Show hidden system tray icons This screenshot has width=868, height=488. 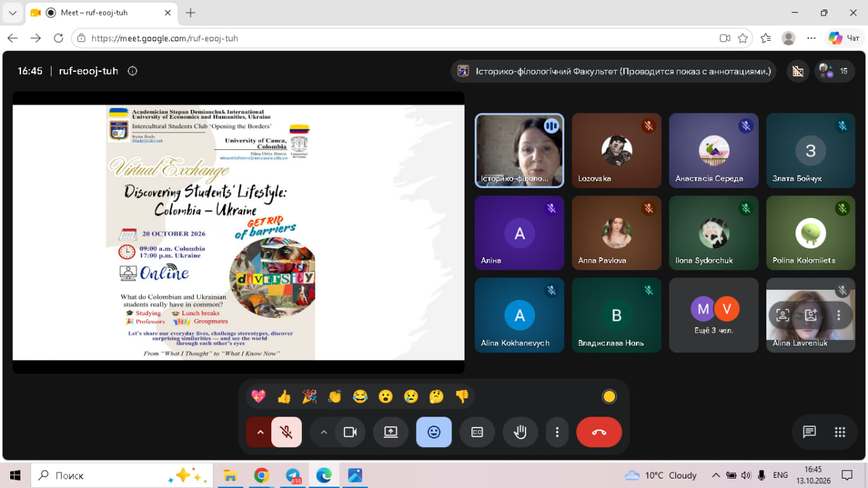pos(715,475)
